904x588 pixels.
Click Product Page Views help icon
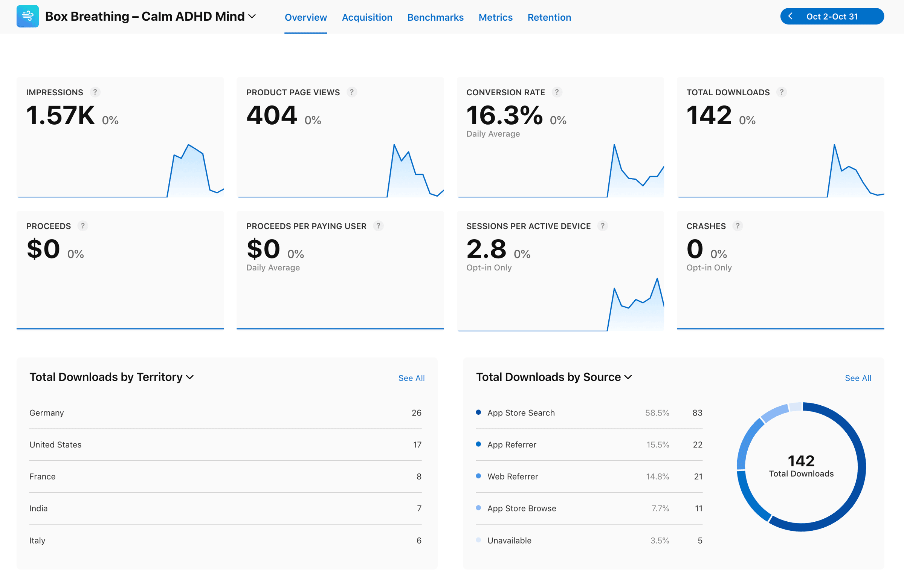click(352, 92)
